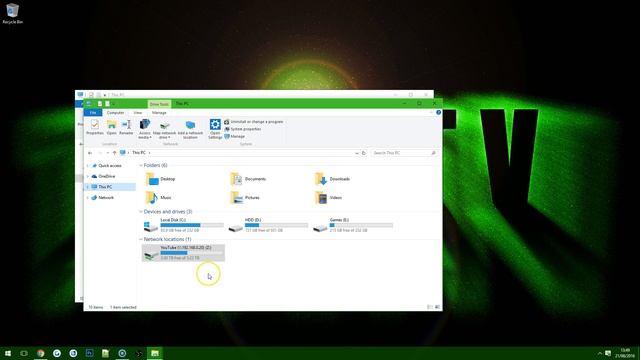
Task: Click This PC in the address bar
Action: tap(139, 153)
